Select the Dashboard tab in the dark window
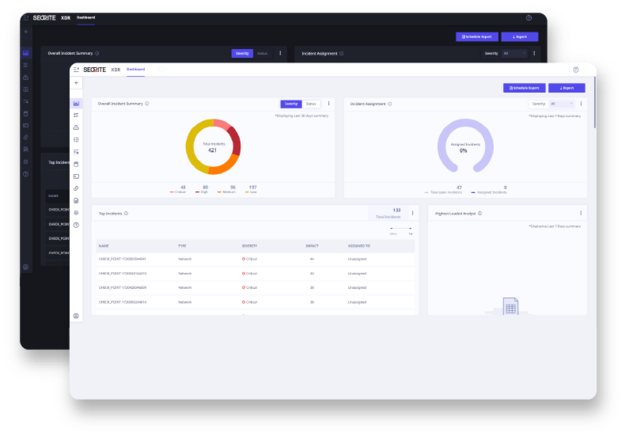The image size is (625, 436). (88, 19)
